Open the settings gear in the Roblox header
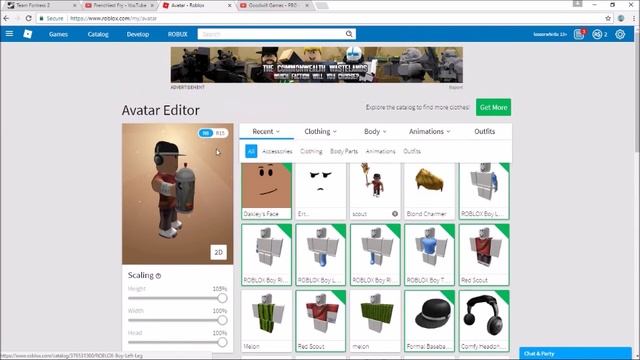640x360 pixels. tap(620, 34)
